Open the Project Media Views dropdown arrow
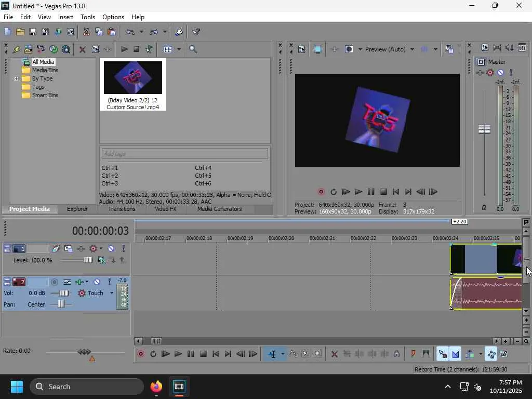This screenshot has height=399, width=532. pos(179,49)
